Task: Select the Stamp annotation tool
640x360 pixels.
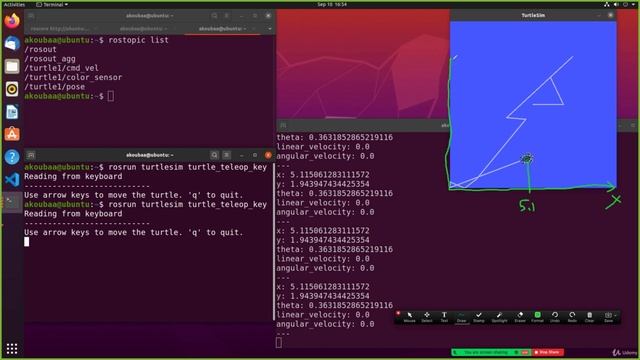Action: click(478, 317)
